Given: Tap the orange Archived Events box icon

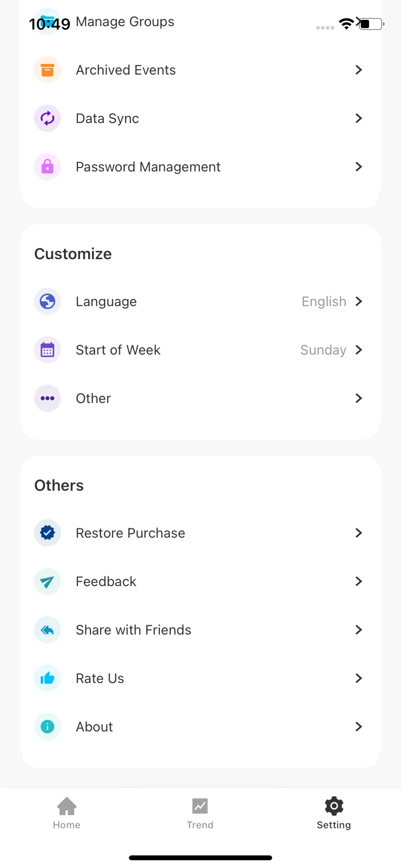Looking at the screenshot, I should tap(47, 70).
